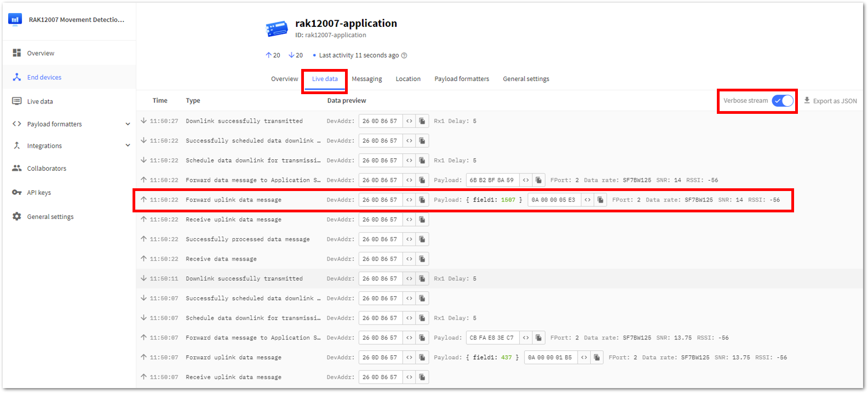Viewport: 868px width, 393px height.
Task: Click the API keys key icon
Action: [17, 192]
